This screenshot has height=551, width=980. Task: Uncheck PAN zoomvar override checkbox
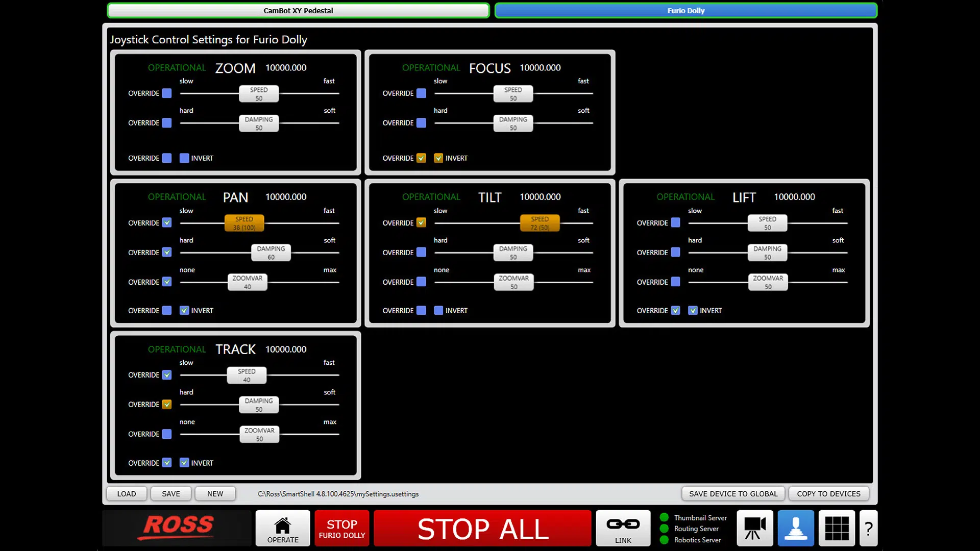[x=167, y=282]
